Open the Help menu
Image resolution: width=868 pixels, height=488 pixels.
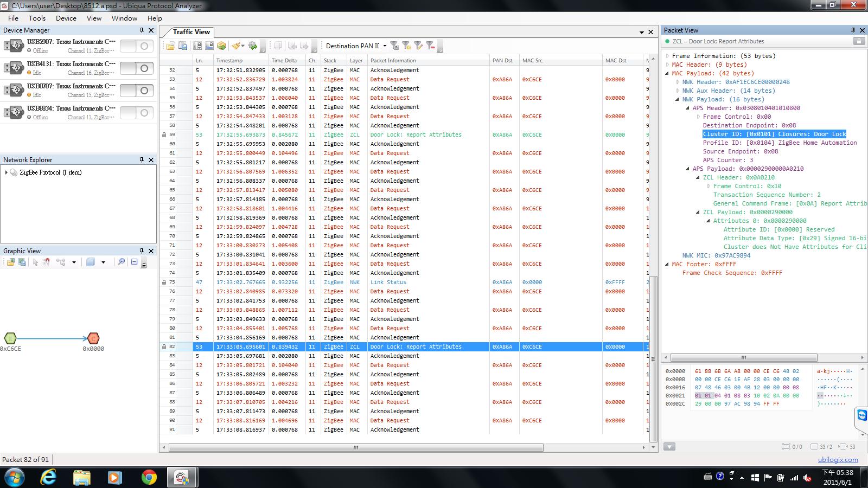click(x=155, y=18)
